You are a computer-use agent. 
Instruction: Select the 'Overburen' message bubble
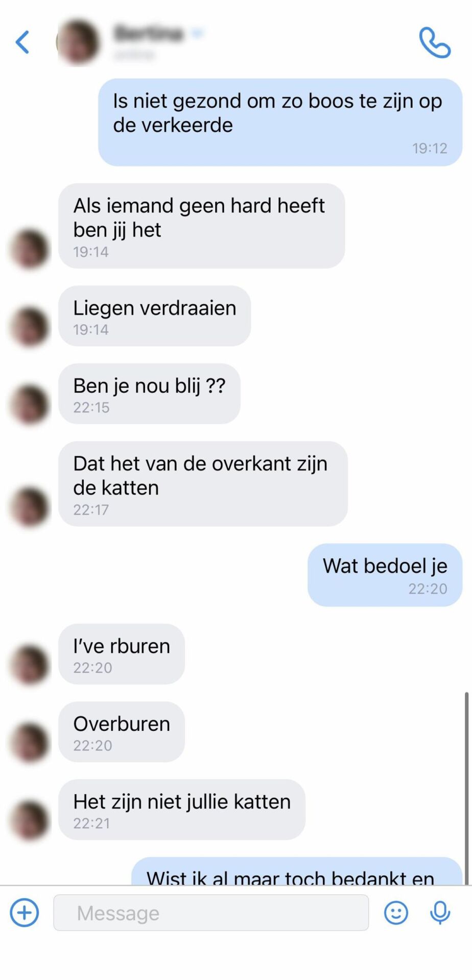pyautogui.click(x=122, y=731)
